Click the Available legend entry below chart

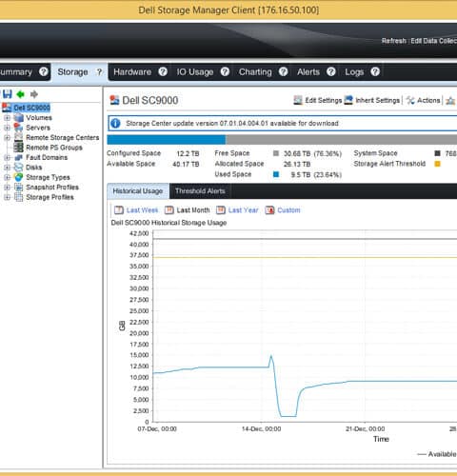[x=437, y=454]
